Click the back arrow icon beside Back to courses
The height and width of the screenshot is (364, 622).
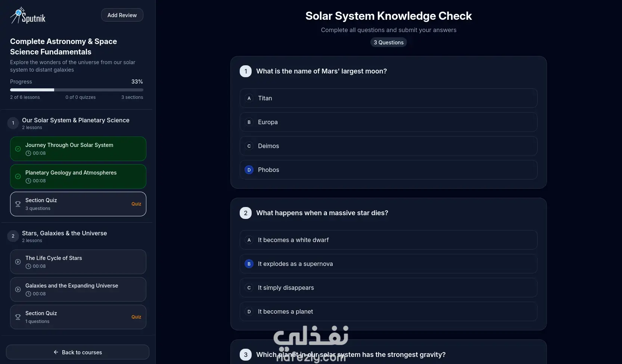point(56,352)
